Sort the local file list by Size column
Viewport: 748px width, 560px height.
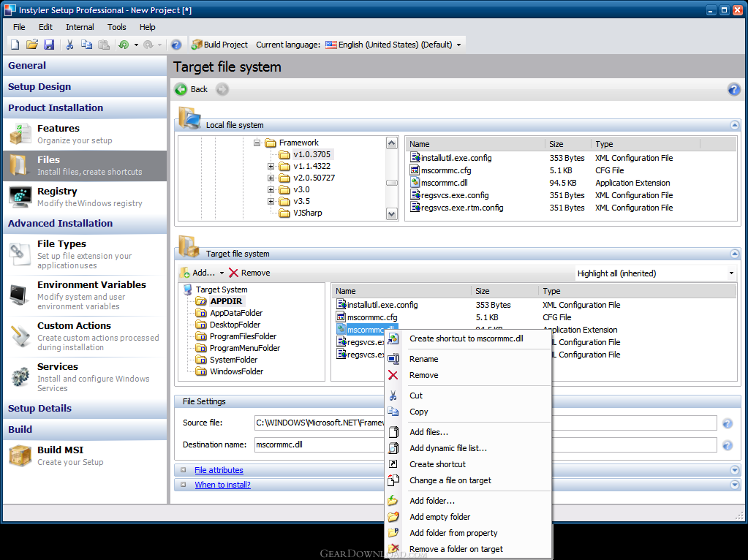(x=567, y=144)
